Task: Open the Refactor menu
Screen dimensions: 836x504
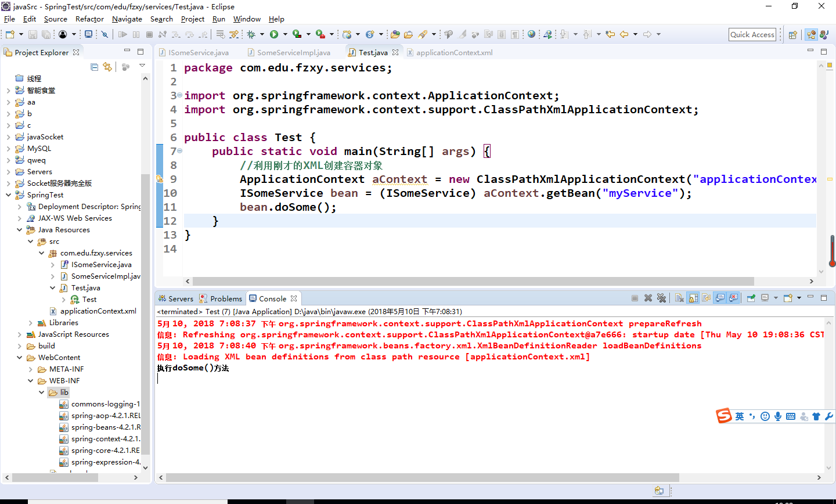Action: [x=89, y=19]
